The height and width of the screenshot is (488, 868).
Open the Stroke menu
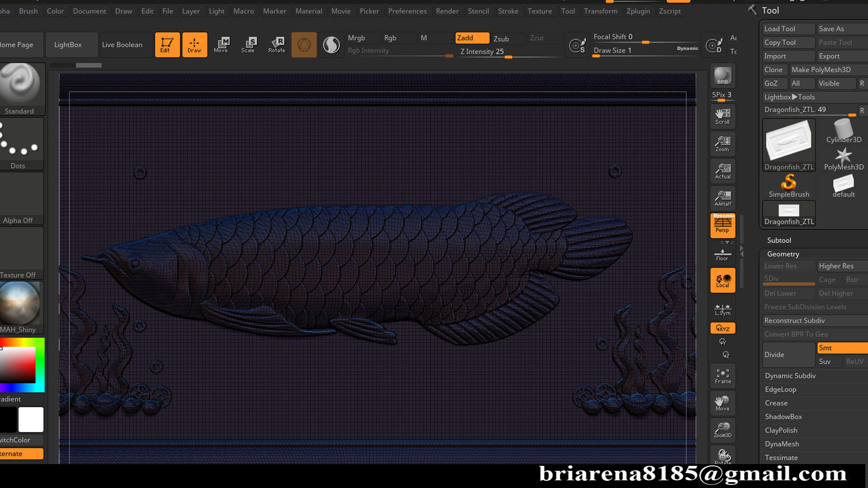tap(508, 11)
